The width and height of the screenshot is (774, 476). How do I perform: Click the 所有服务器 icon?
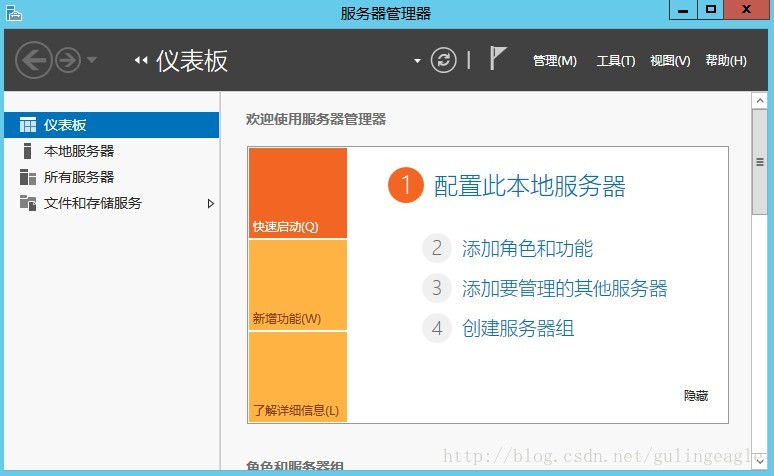[x=28, y=177]
